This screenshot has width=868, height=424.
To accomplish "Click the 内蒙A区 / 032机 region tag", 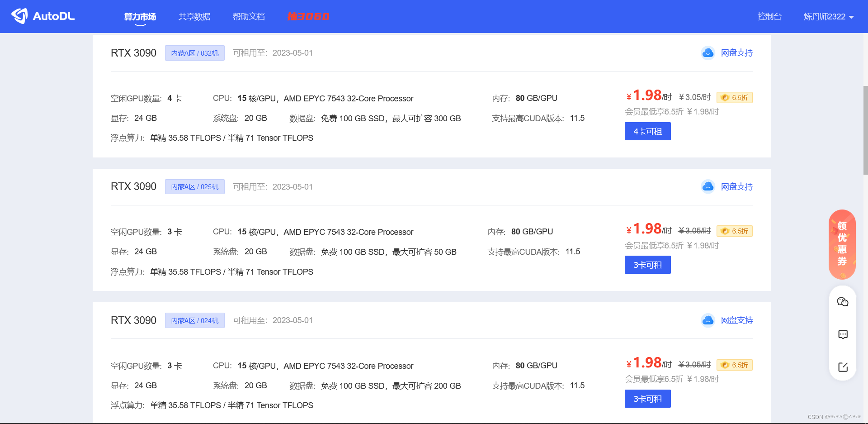I will 195,53.
